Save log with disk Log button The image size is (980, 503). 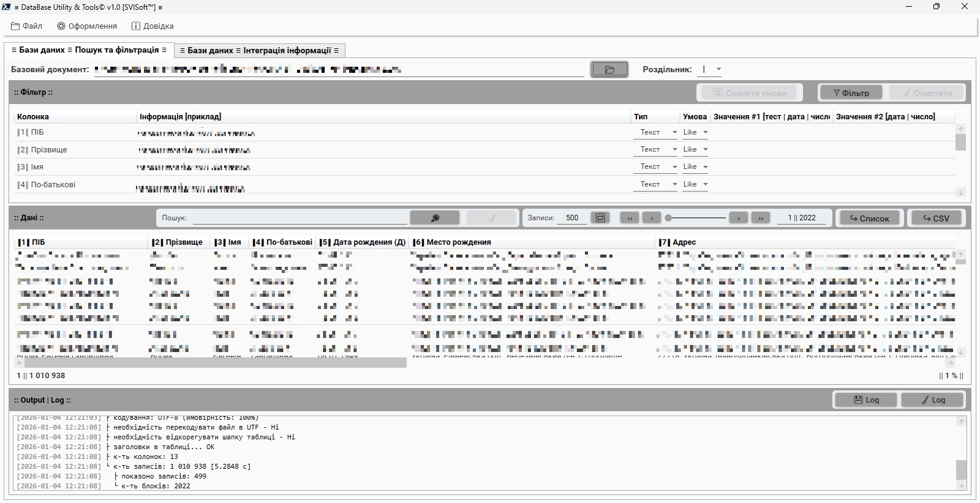tap(866, 400)
